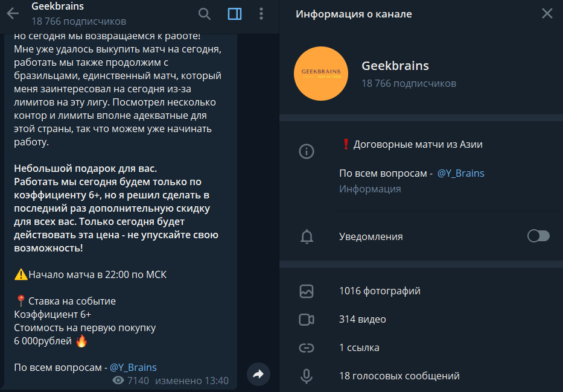The height and width of the screenshot is (392, 563).
Task: Click Стоимость на первую покупку line
Action: (84, 327)
